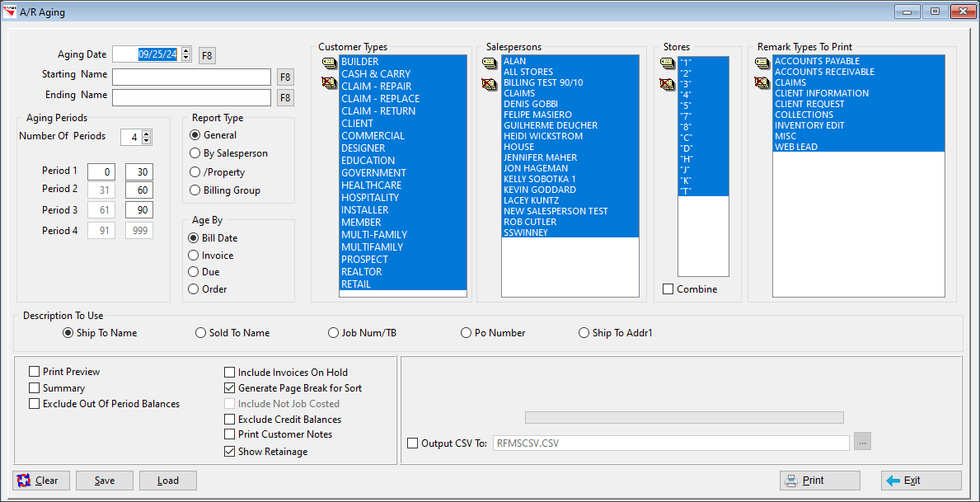980x502 pixels.
Task: Choose Billing Group report type
Action: pyautogui.click(x=195, y=190)
